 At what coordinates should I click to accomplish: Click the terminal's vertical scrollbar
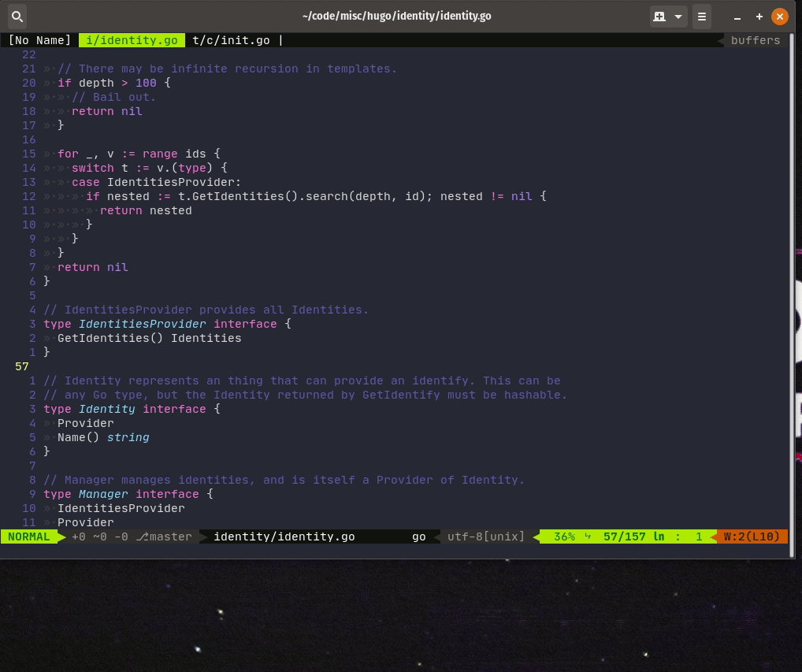pos(792,295)
